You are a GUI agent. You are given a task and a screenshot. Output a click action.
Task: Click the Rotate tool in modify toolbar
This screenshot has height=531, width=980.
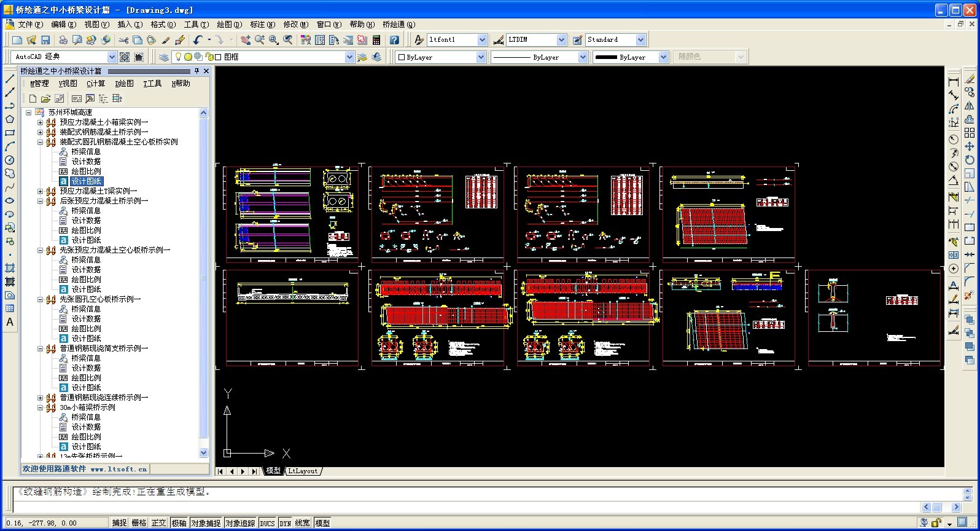[x=970, y=160]
